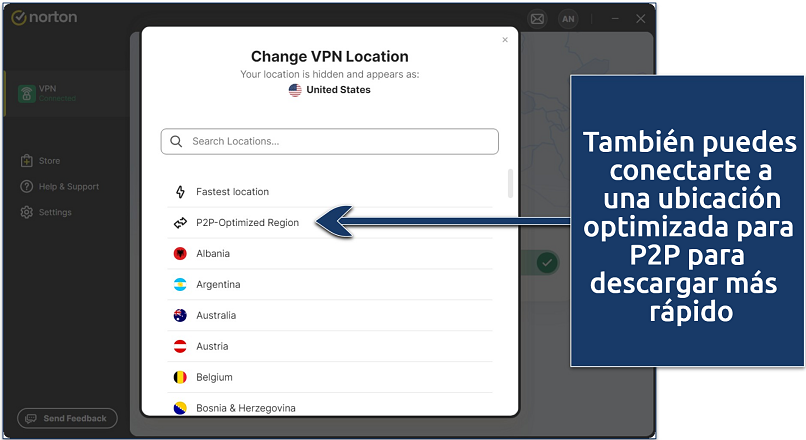Open the Settings gear icon
Image resolution: width=806 pixels, height=440 pixels.
[27, 212]
